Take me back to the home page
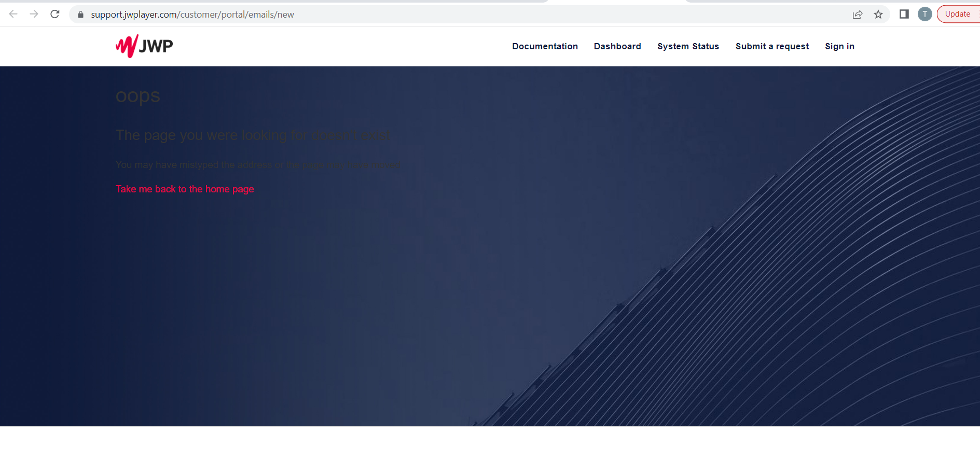The height and width of the screenshot is (475, 980). tap(185, 189)
